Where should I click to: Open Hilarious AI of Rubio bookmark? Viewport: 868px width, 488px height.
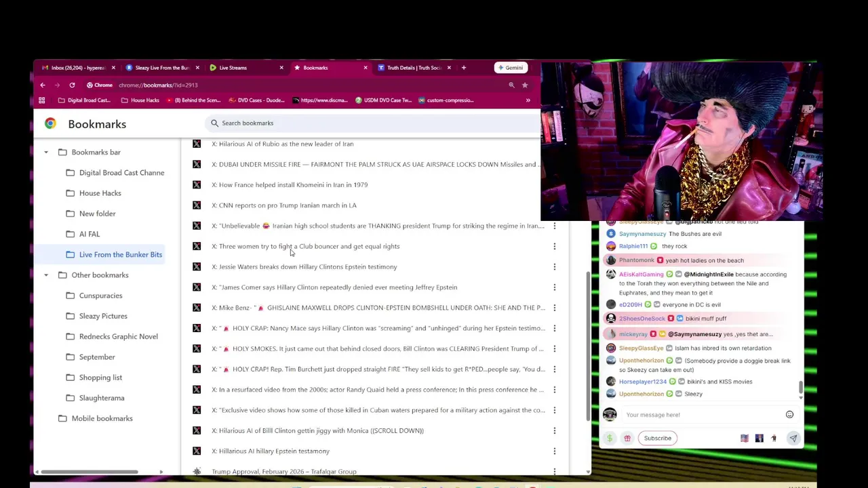point(282,144)
